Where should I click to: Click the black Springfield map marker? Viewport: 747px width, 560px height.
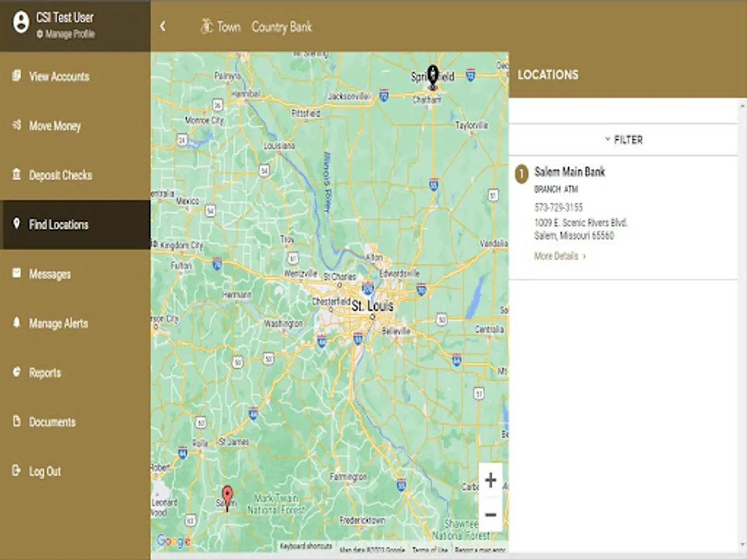[x=433, y=76]
